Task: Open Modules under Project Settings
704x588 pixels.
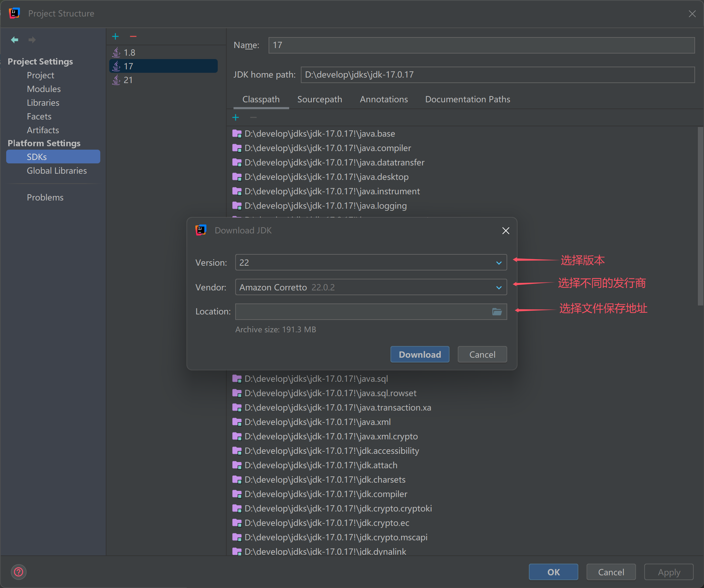Action: 44,89
